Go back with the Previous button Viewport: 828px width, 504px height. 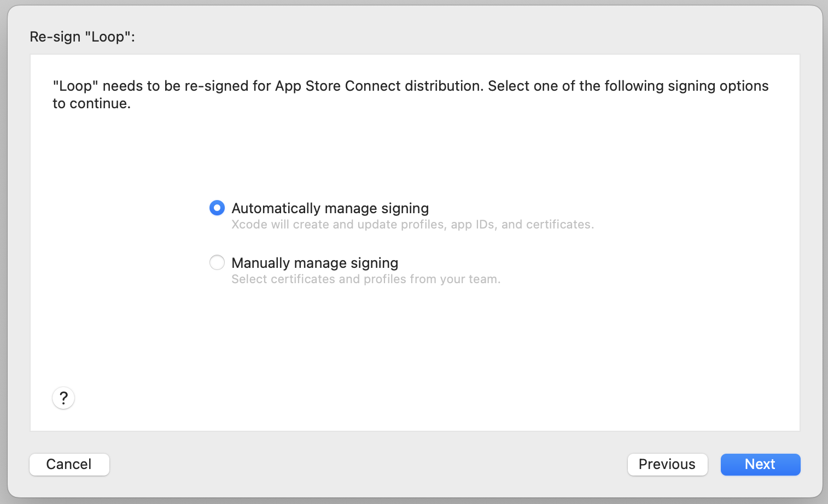point(667,465)
